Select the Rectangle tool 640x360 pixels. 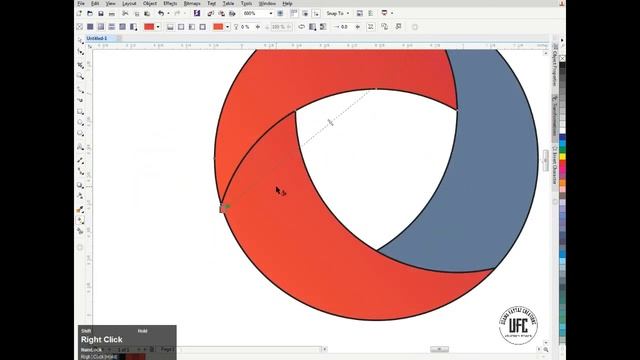pyautogui.click(x=80, y=111)
